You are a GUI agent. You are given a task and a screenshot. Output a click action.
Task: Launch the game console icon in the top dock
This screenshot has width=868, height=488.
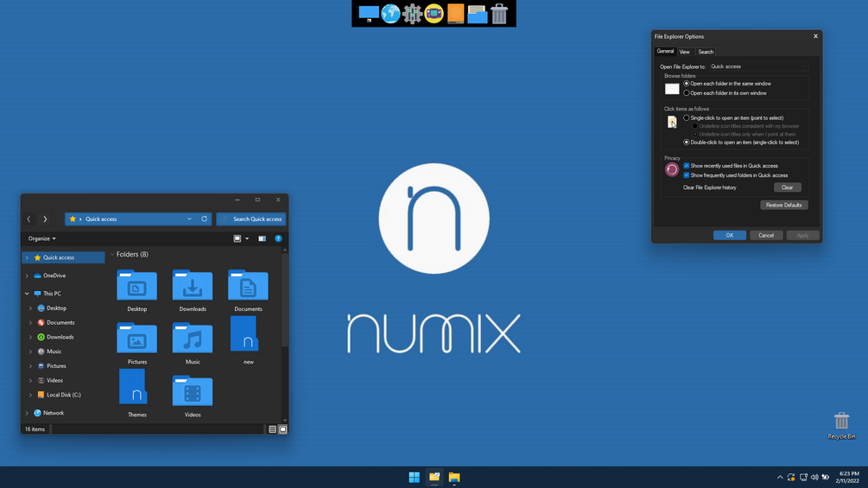pos(434,13)
